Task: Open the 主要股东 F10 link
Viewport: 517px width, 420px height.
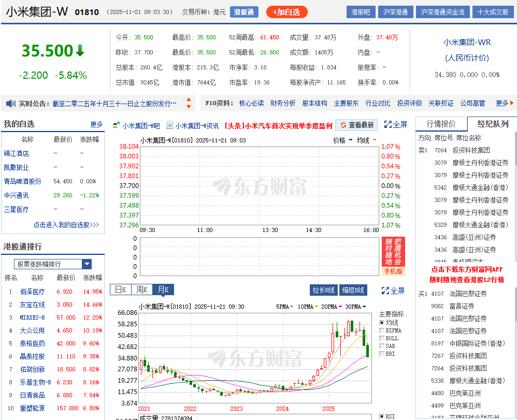Action: click(346, 103)
